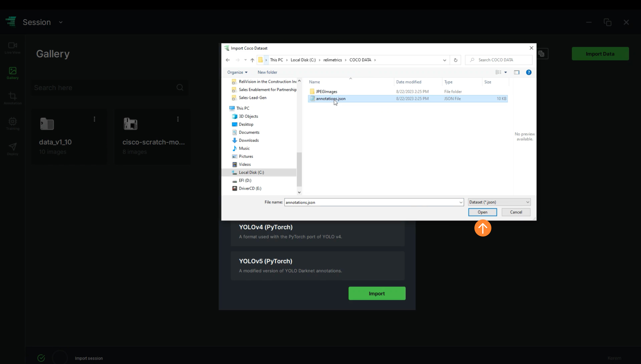Select the annotations.json file
This screenshot has width=641, height=364.
click(x=408, y=99)
